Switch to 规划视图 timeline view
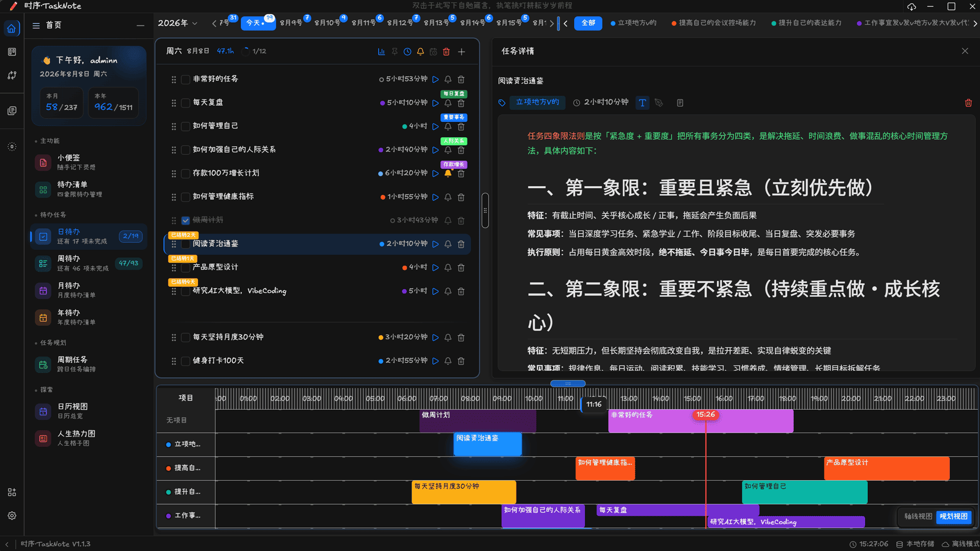The image size is (980, 551). pos(953,517)
